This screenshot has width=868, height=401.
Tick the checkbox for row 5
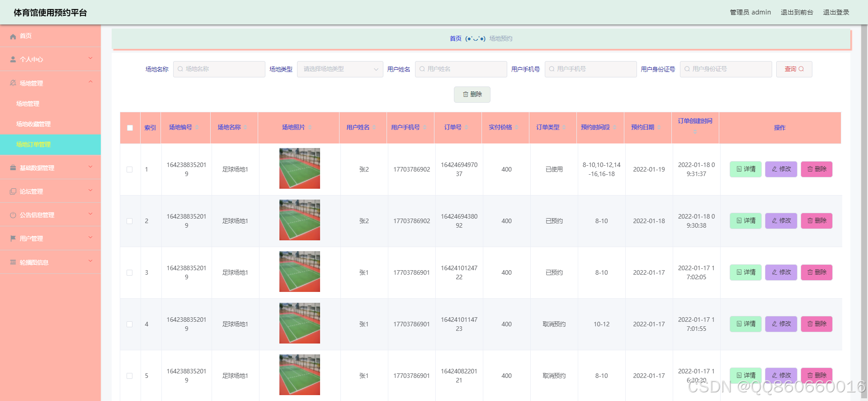tap(130, 376)
